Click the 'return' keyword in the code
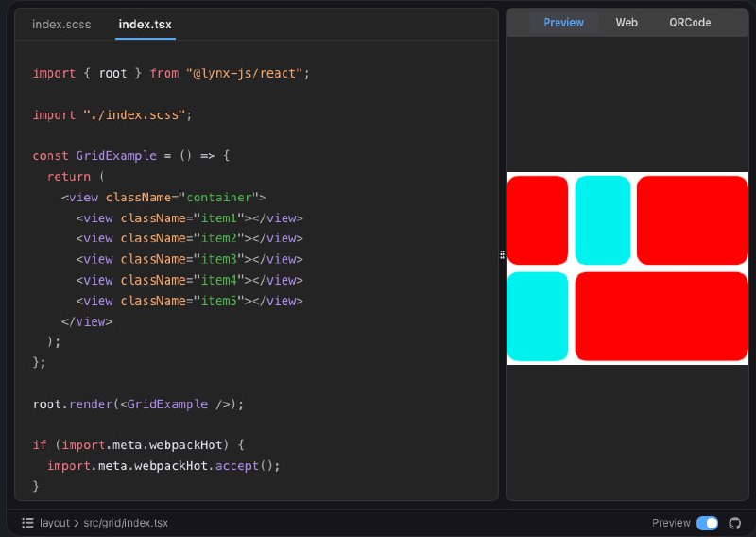Viewport: 756px width, 537px height. click(x=68, y=177)
